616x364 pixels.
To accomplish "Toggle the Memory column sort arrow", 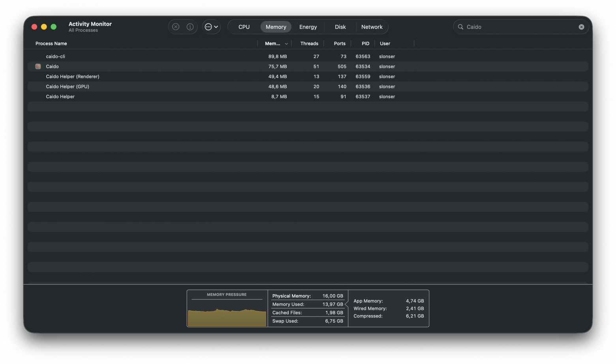I will click(286, 44).
